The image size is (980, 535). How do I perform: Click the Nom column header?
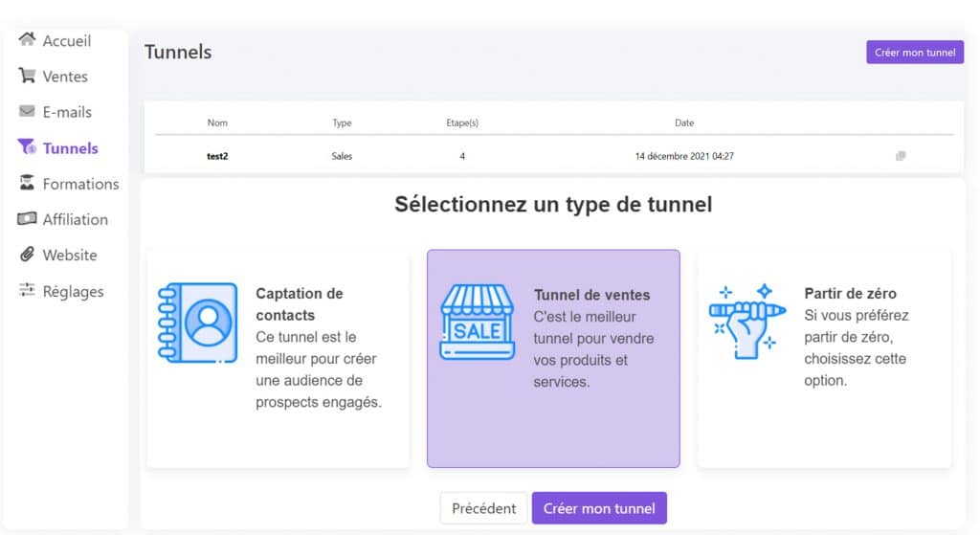coord(217,123)
